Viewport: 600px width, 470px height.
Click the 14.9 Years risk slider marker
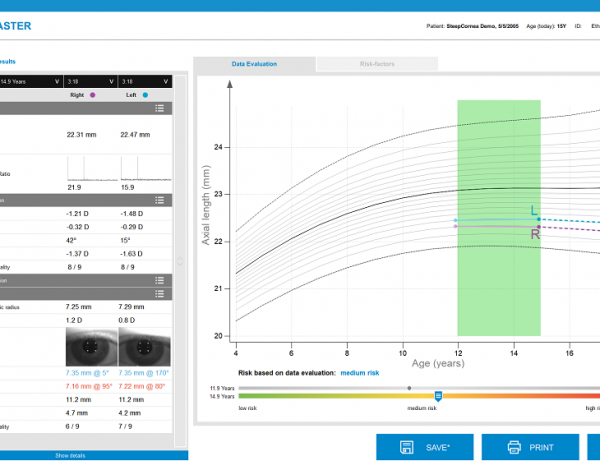[437, 396]
